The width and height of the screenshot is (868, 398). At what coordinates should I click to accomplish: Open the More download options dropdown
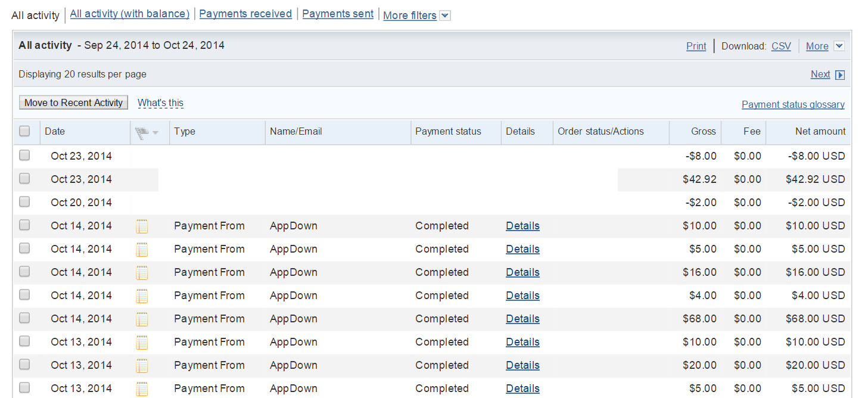click(839, 46)
